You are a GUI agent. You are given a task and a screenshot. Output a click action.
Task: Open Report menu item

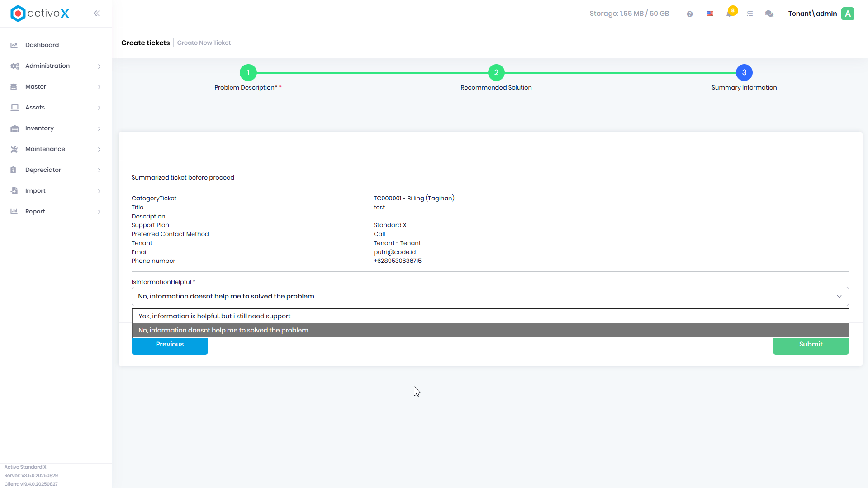35,212
